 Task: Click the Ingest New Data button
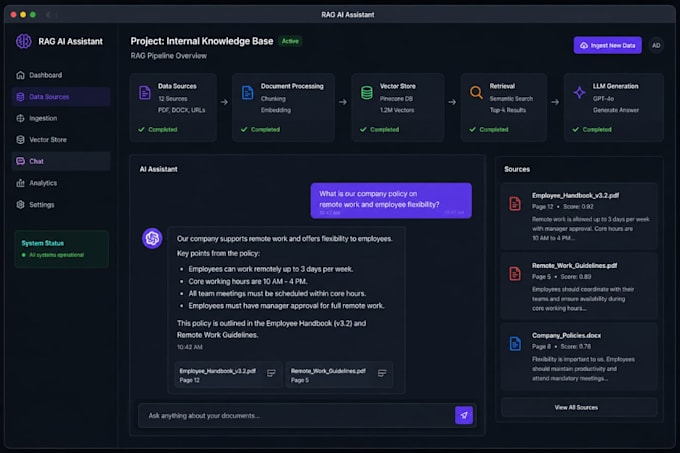point(608,46)
